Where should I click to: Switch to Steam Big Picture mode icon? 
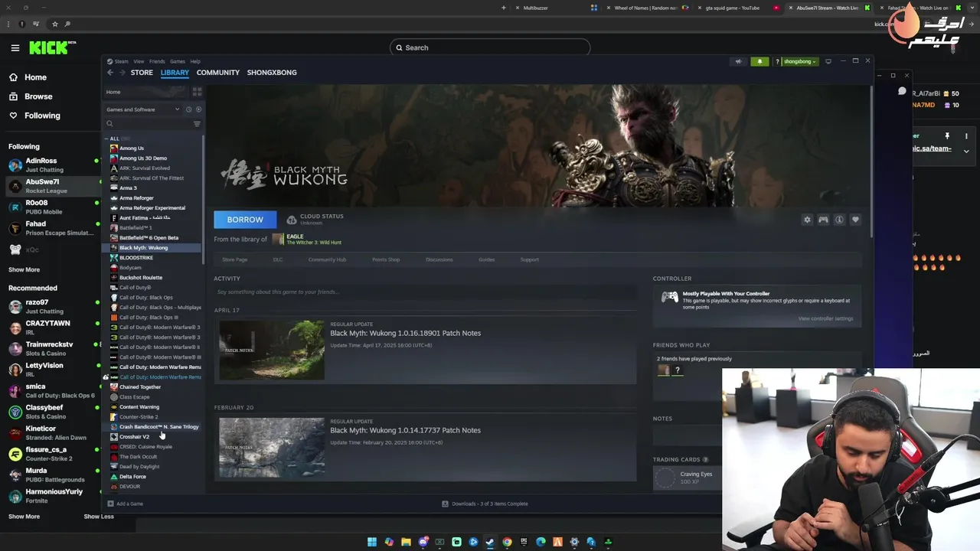(x=828, y=61)
